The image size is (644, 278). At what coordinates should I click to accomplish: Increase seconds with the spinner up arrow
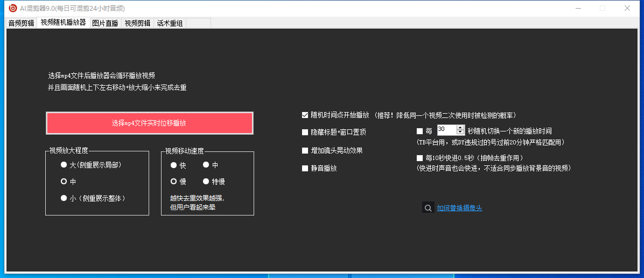pyautogui.click(x=460, y=128)
